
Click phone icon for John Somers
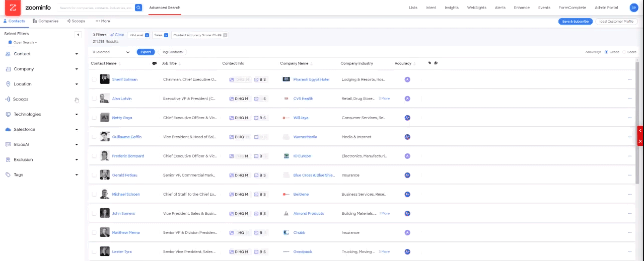tap(232, 213)
